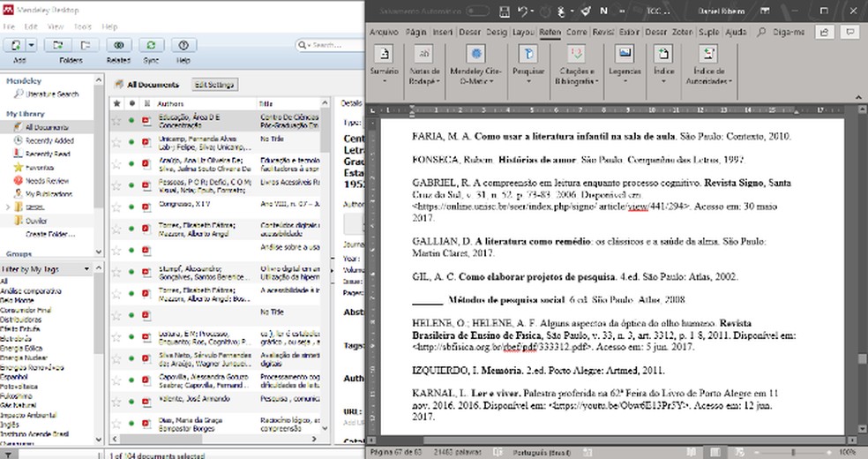Expand the Filter by My Tags dropdown

point(86,268)
